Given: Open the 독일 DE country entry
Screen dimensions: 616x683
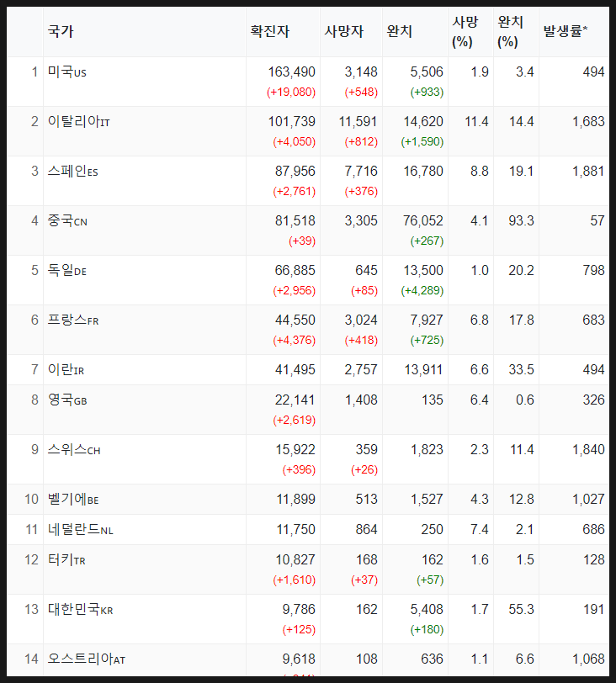Looking at the screenshot, I should click(x=67, y=270).
